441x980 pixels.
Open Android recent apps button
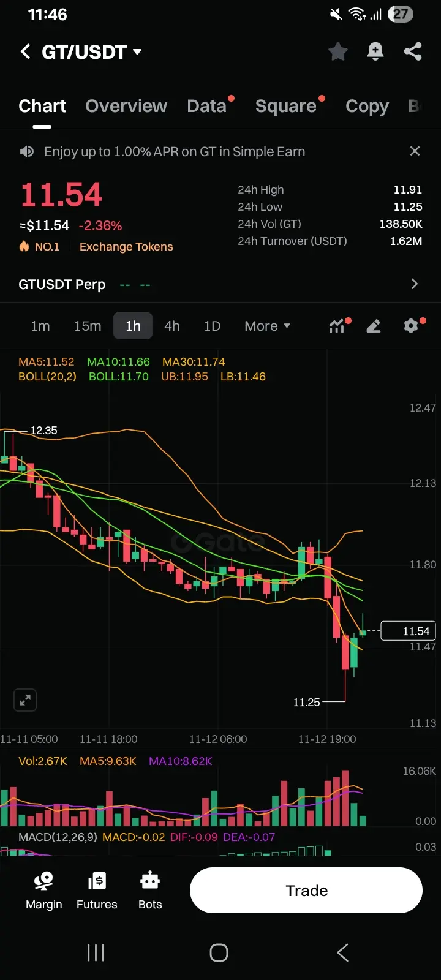(x=96, y=952)
